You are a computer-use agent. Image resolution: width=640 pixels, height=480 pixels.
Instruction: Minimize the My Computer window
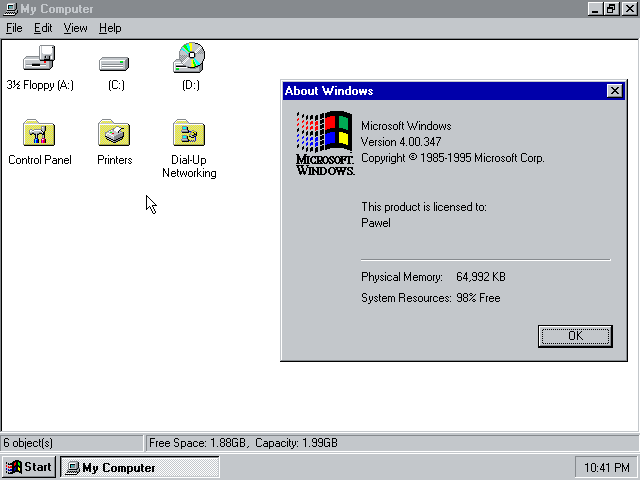595,9
